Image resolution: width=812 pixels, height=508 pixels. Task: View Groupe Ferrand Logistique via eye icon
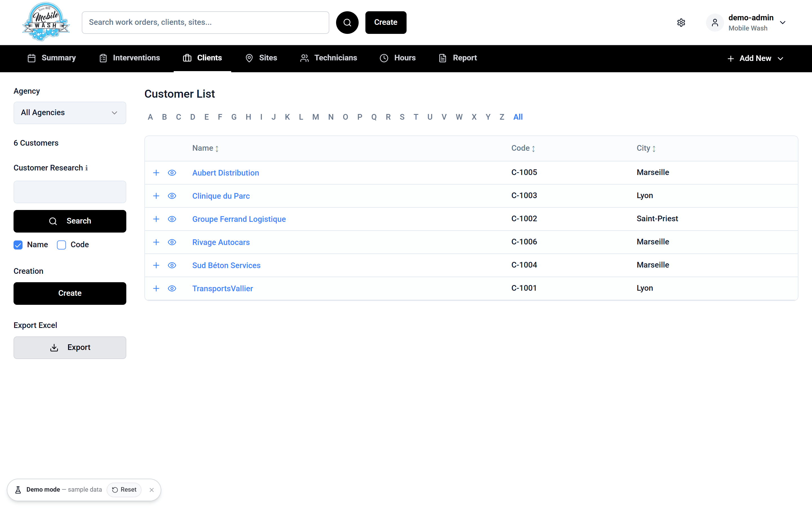point(172,219)
